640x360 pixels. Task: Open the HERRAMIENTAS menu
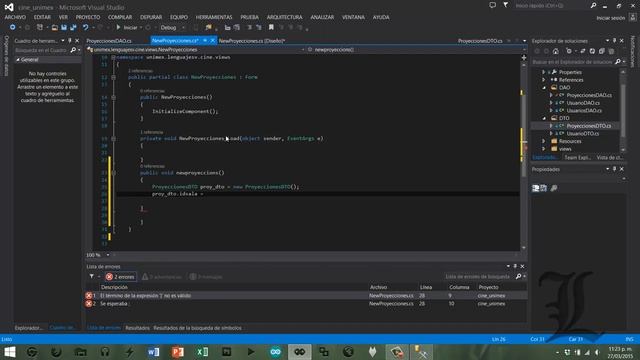pos(214,17)
